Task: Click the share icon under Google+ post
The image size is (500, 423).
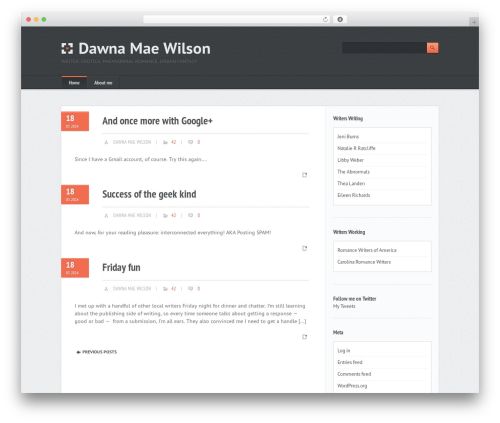Action: pos(304,175)
